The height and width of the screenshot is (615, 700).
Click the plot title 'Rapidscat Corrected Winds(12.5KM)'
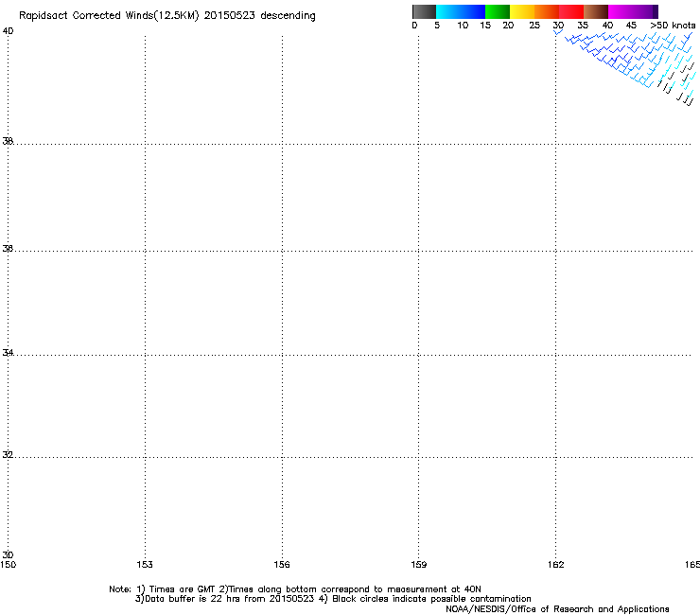[x=109, y=16]
